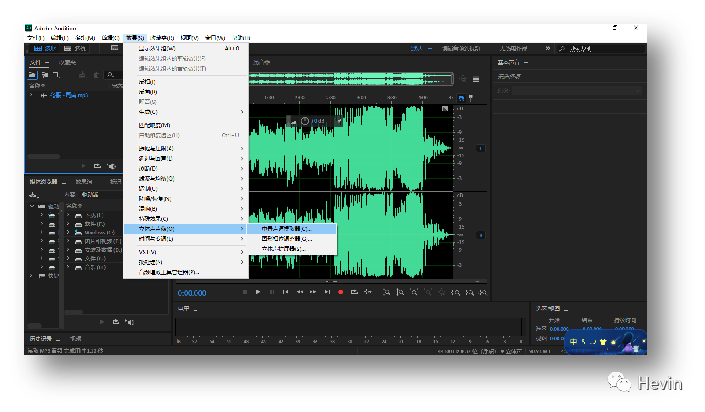Image resolution: width=705 pixels, height=412 pixels.
Task: Toggle the lower (right) channel enable button
Action: pyautogui.click(x=480, y=235)
